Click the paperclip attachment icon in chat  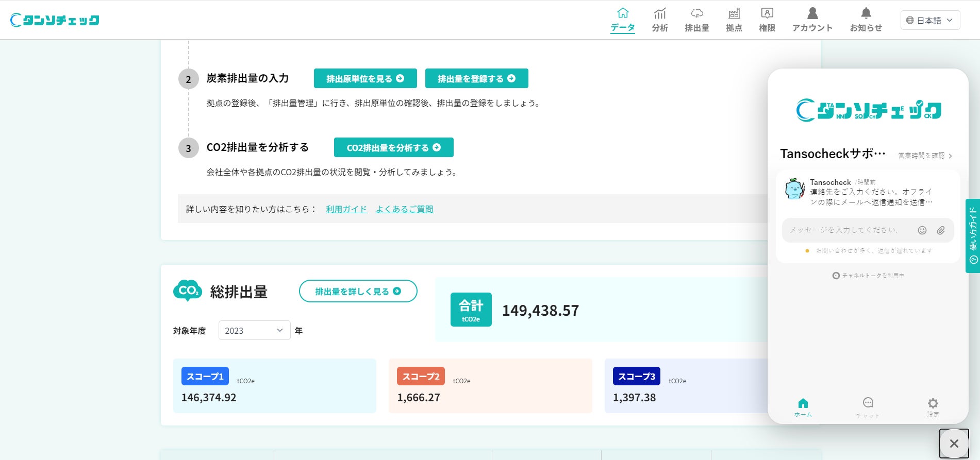pos(941,230)
